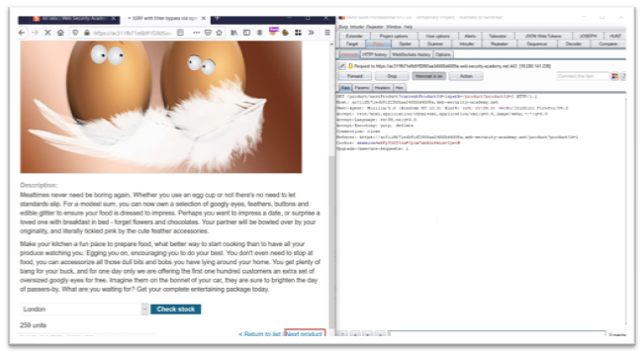Select the Params request view tab
Screen dimensions: 644x356
[x=362, y=88]
